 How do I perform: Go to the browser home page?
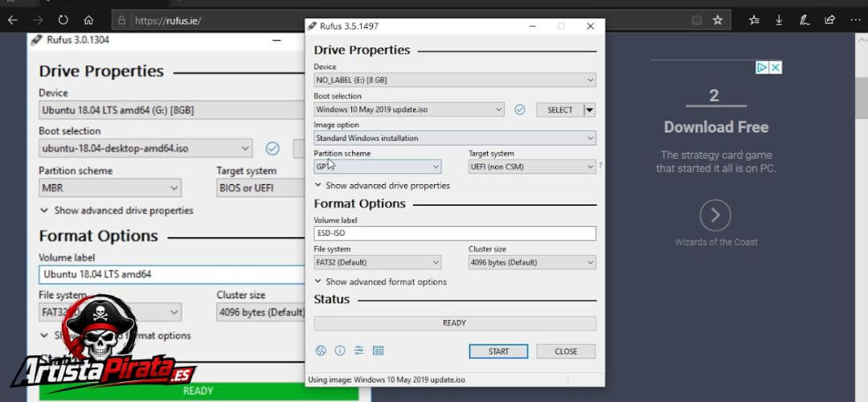click(x=88, y=20)
